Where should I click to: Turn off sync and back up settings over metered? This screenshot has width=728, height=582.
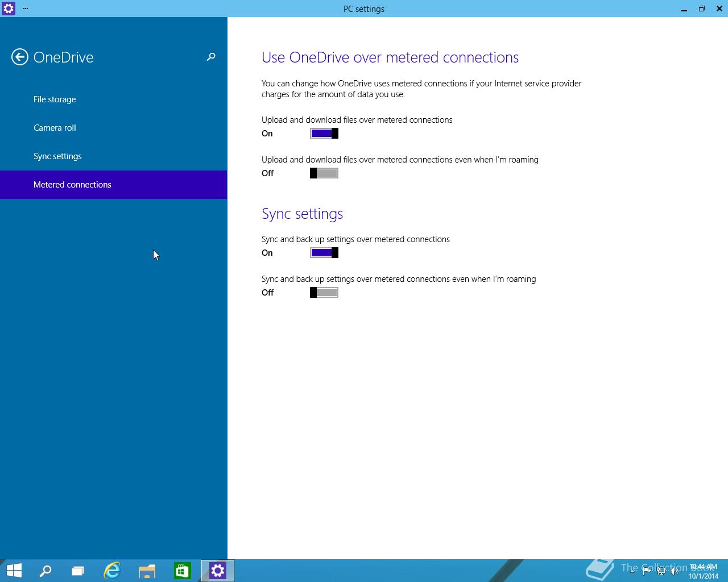click(324, 253)
